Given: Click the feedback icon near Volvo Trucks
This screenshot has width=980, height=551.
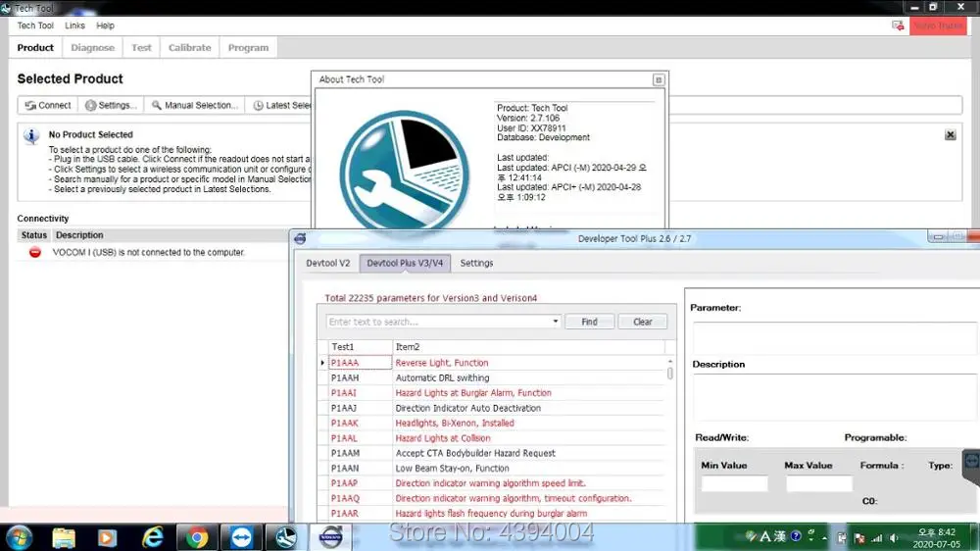Looking at the screenshot, I should tap(898, 25).
